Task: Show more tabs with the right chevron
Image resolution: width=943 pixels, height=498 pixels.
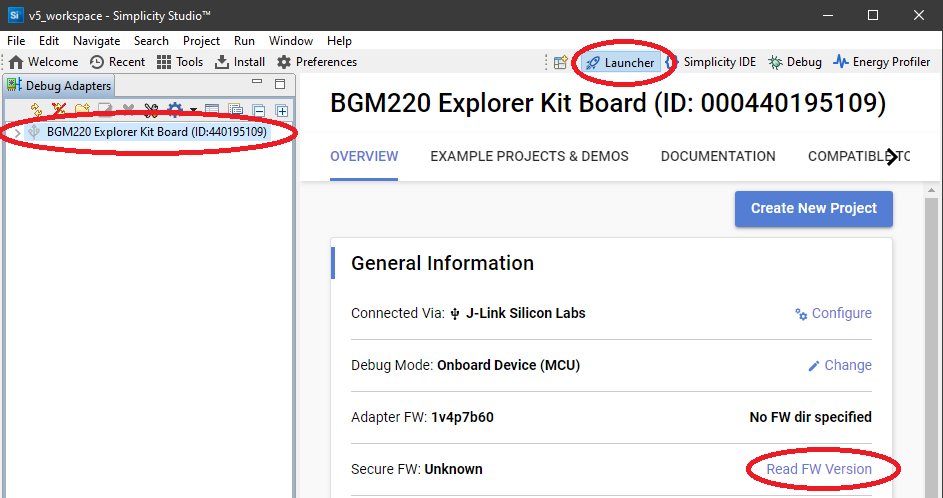Action: click(892, 157)
